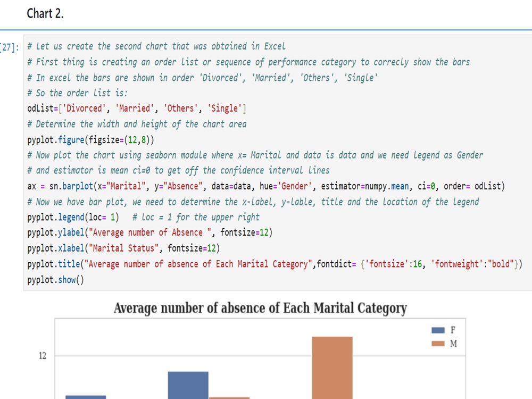Click the comment 'and estimator is mean ci=0'

pos(178,170)
